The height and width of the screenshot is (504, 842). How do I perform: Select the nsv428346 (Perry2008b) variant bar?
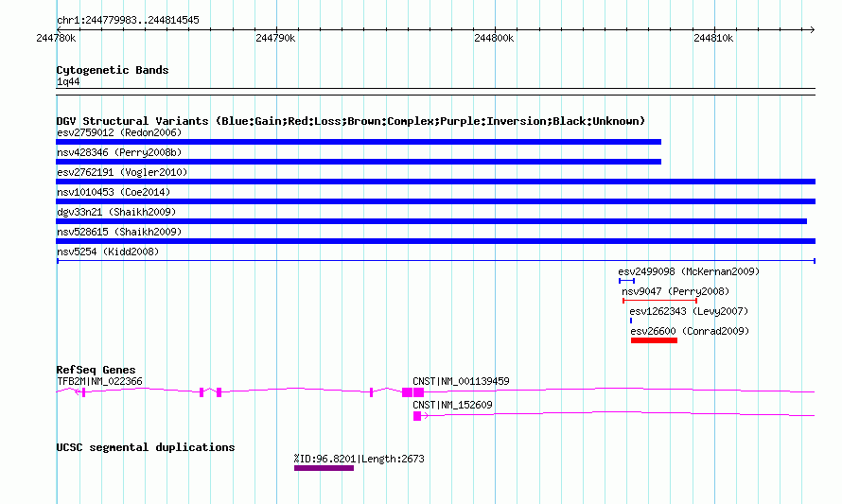pyautogui.click(x=359, y=162)
